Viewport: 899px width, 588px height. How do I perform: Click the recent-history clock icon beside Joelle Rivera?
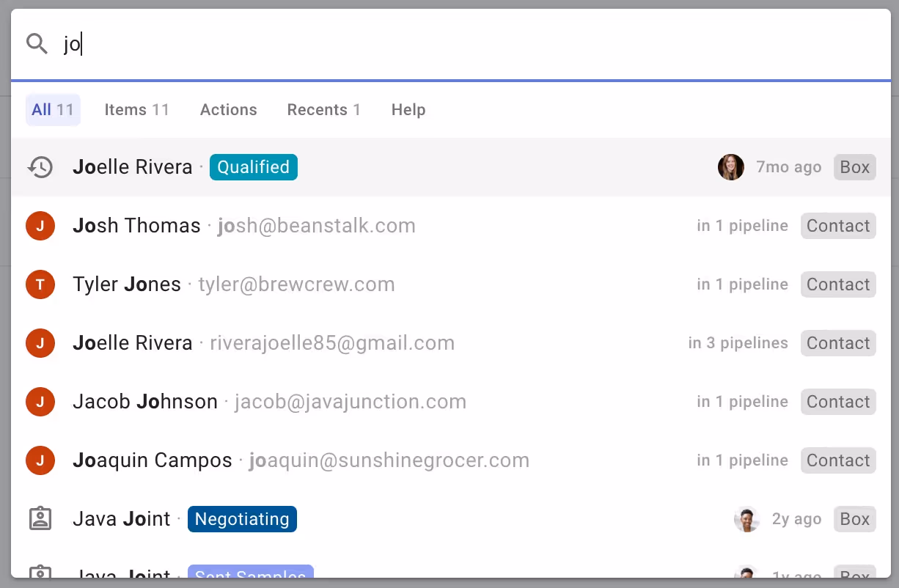pyautogui.click(x=41, y=166)
